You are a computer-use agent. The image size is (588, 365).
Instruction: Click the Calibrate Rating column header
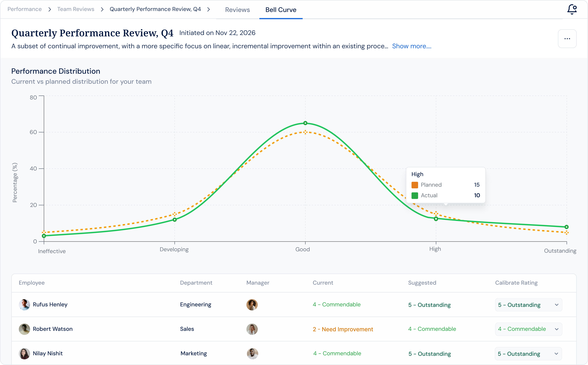pyautogui.click(x=516, y=283)
